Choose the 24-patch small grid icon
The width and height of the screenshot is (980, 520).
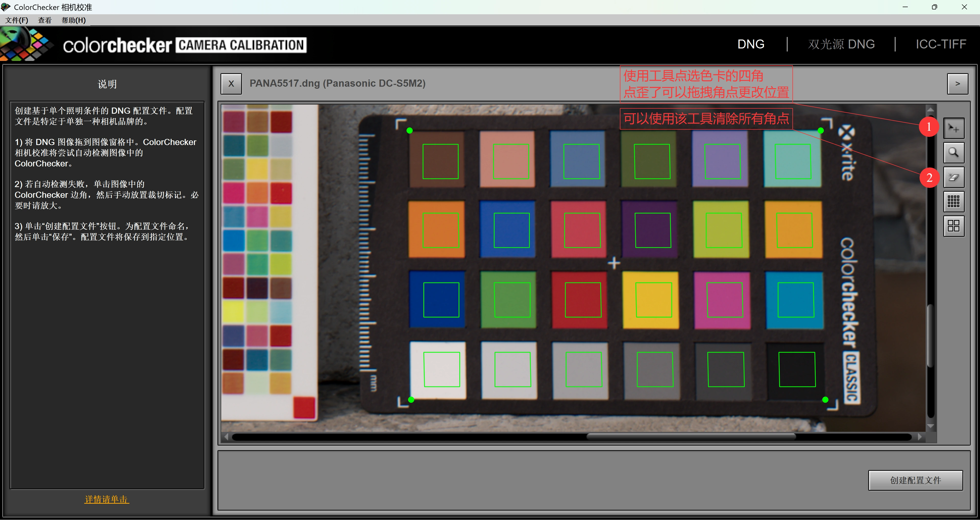[954, 201]
